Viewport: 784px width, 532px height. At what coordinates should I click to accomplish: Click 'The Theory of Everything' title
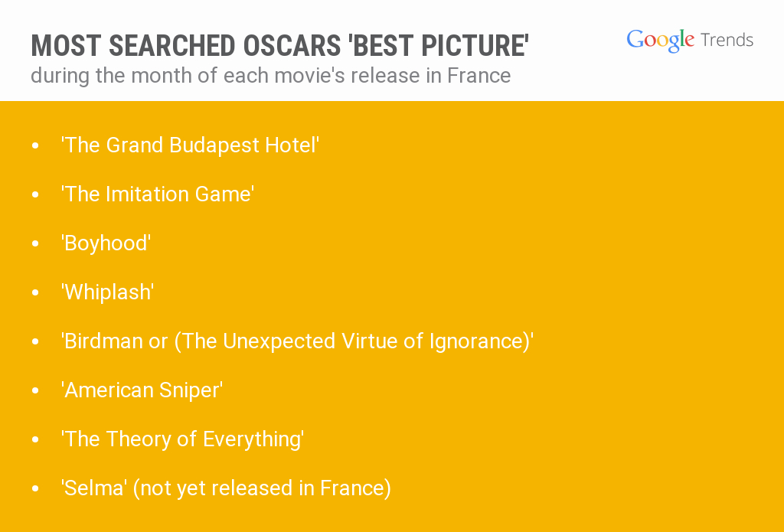183,439
